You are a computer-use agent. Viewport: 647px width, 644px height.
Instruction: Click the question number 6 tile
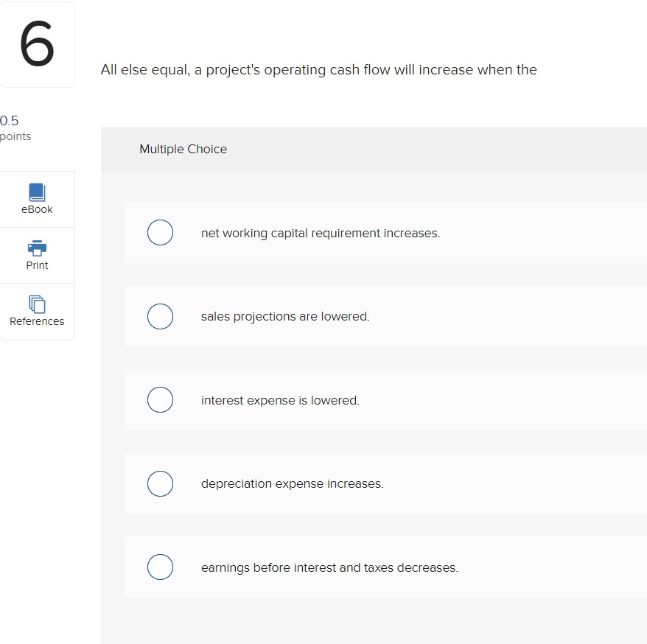click(37, 44)
